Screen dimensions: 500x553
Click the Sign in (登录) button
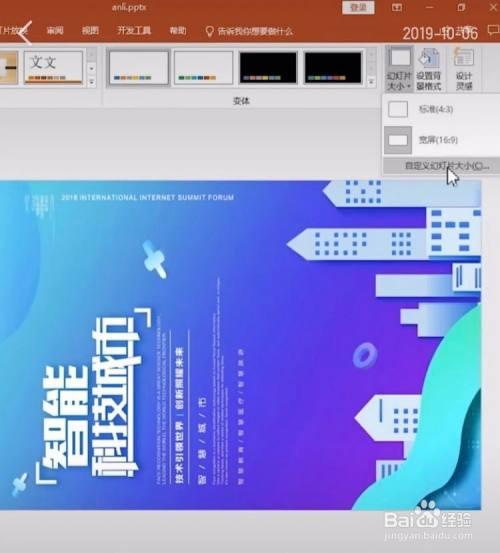click(x=358, y=7)
